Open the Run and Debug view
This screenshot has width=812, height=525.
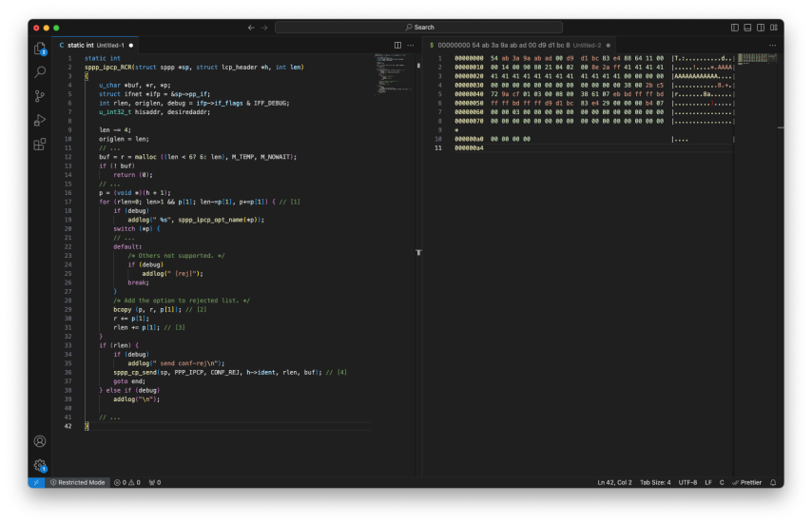tap(40, 120)
